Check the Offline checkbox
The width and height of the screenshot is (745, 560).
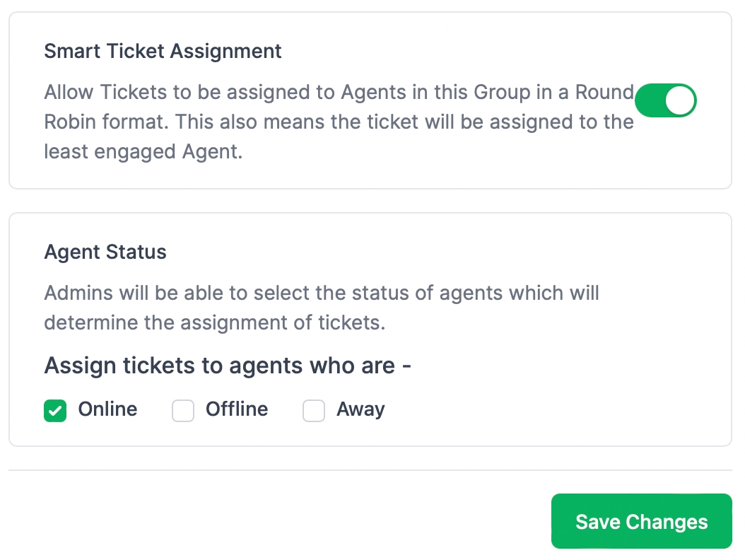click(183, 411)
